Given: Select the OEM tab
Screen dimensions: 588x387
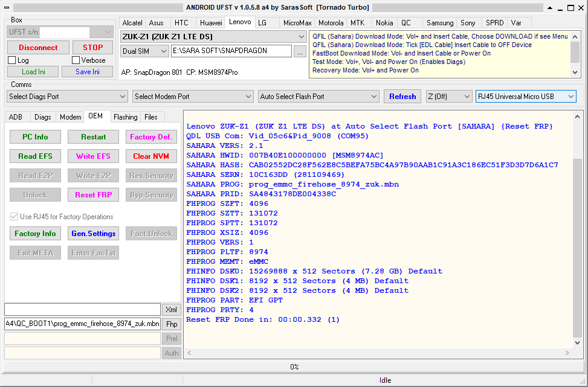Looking at the screenshot, I should pyautogui.click(x=95, y=116).
